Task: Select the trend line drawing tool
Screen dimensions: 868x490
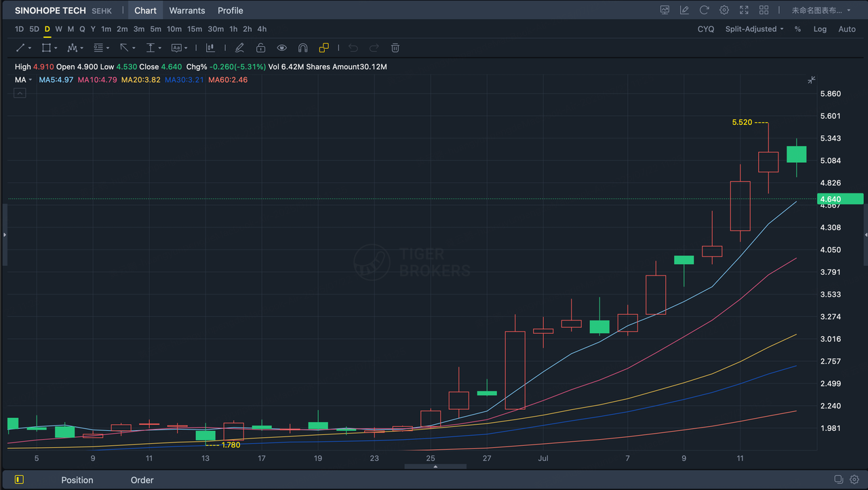Action: [20, 48]
